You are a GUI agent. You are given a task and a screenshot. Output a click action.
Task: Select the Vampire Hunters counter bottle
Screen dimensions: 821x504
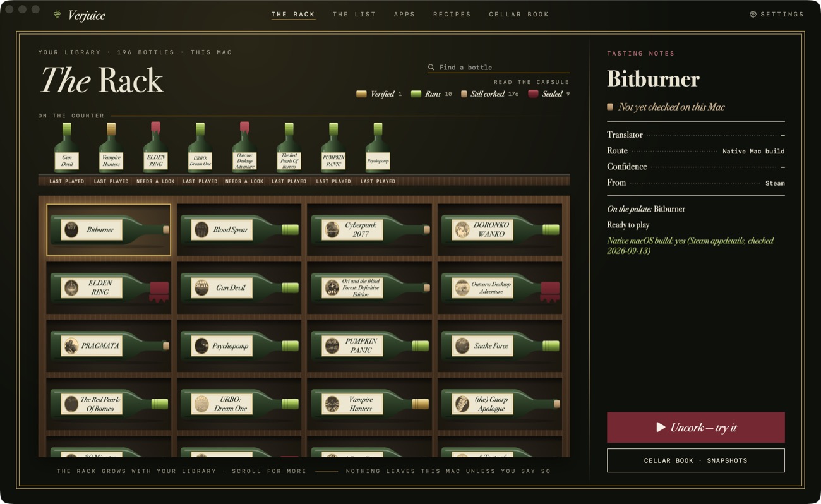click(111, 147)
